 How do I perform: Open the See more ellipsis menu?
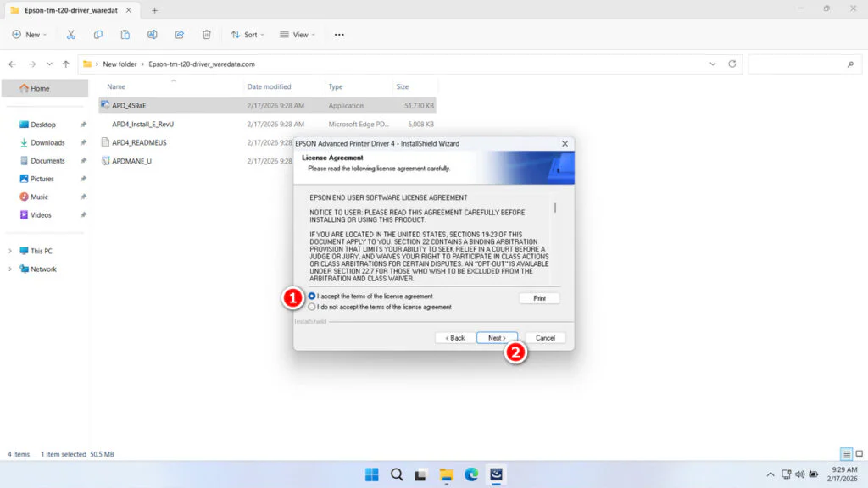click(x=338, y=34)
